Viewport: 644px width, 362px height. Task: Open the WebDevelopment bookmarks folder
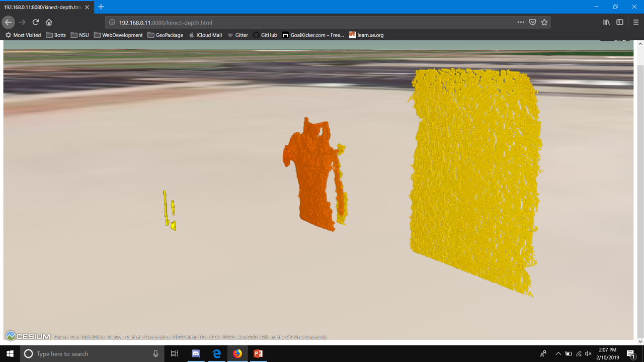pyautogui.click(x=118, y=35)
